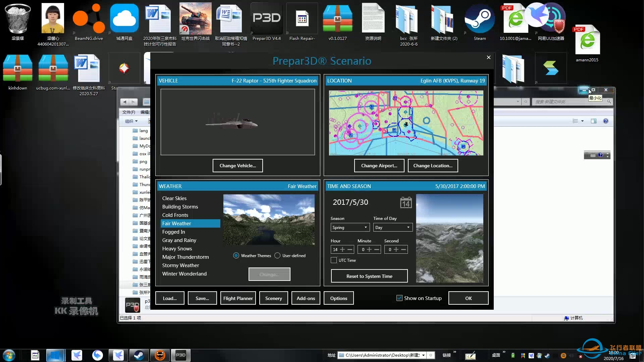Open the Season dropdown
Viewport: 644px width, 362px height.
[350, 227]
